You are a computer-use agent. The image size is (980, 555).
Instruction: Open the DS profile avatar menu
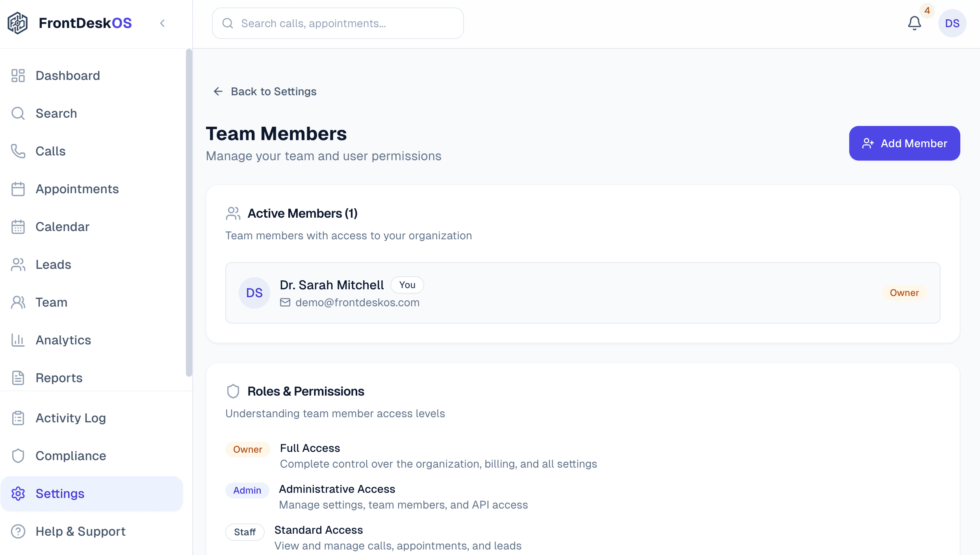pos(953,23)
